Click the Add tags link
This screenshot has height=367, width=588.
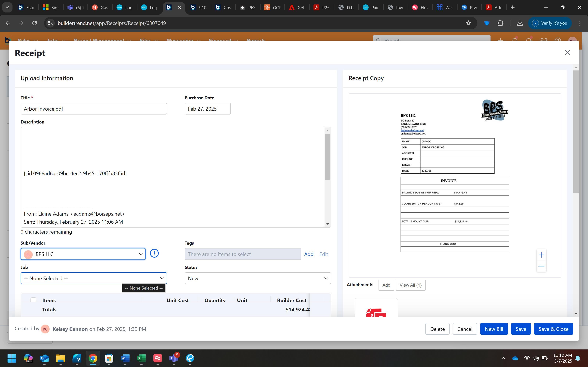tap(309, 254)
